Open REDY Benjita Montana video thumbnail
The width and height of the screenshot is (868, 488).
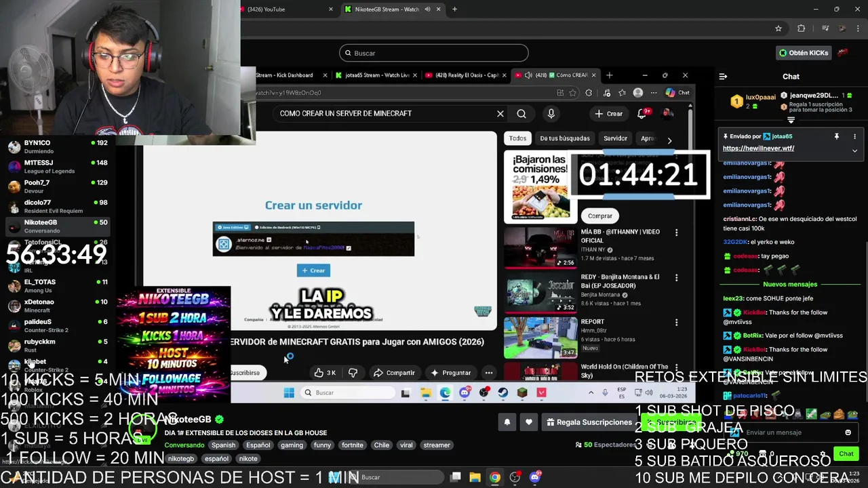click(540, 292)
